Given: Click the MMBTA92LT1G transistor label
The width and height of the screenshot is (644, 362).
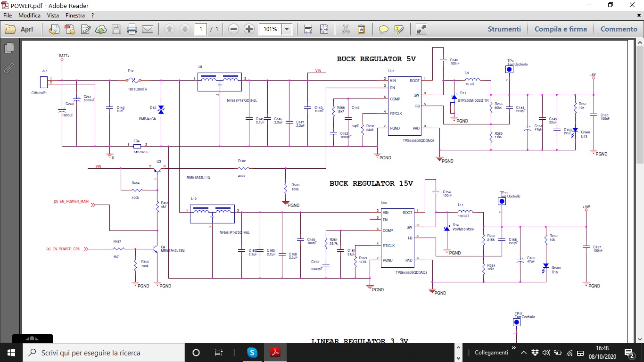Looking at the screenshot, I should 198,177.
